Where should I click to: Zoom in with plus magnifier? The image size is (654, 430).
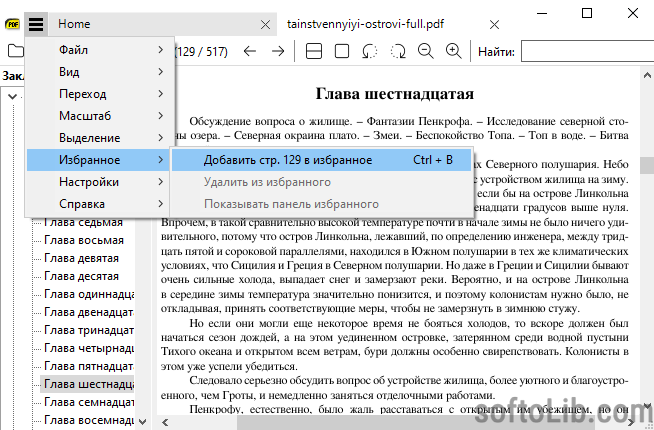pos(454,51)
